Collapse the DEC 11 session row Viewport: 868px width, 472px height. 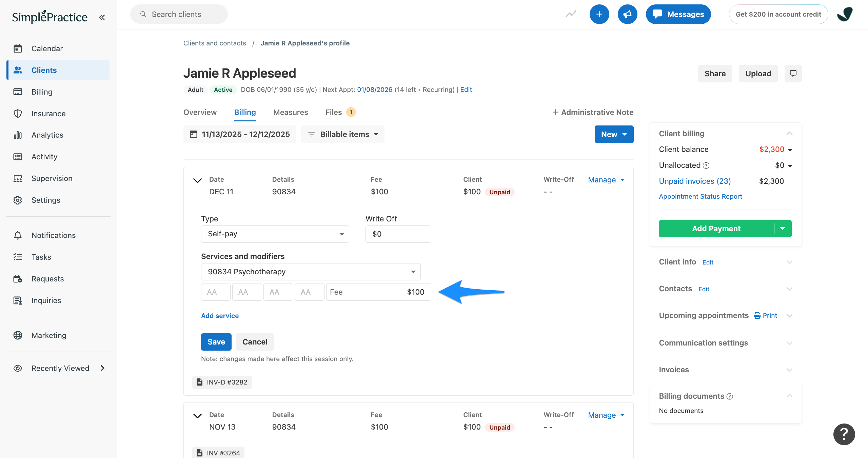pos(197,180)
